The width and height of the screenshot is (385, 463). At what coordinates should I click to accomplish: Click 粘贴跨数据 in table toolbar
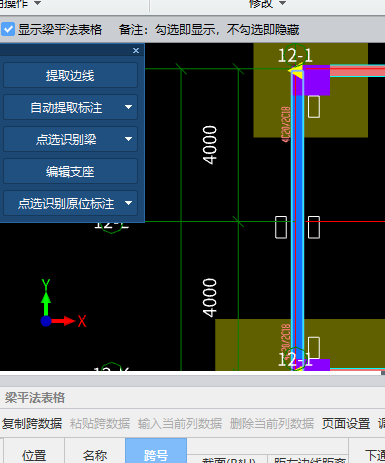point(100,424)
